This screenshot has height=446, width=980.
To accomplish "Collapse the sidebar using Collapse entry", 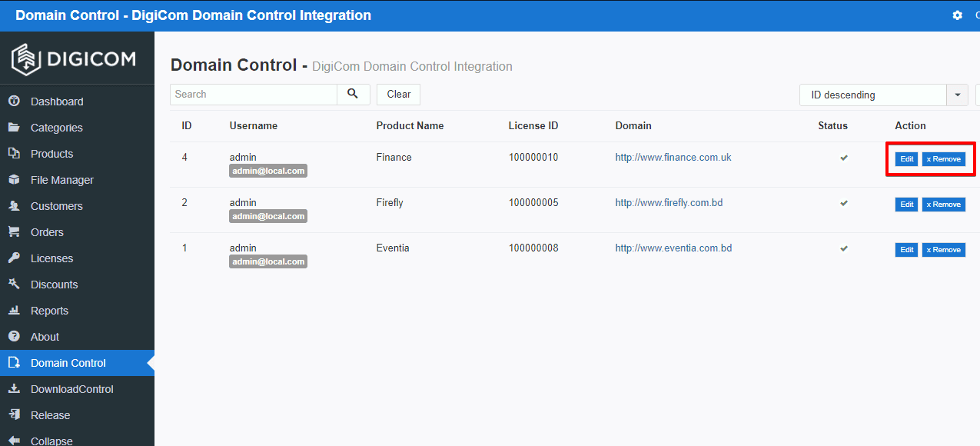I will pyautogui.click(x=52, y=441).
